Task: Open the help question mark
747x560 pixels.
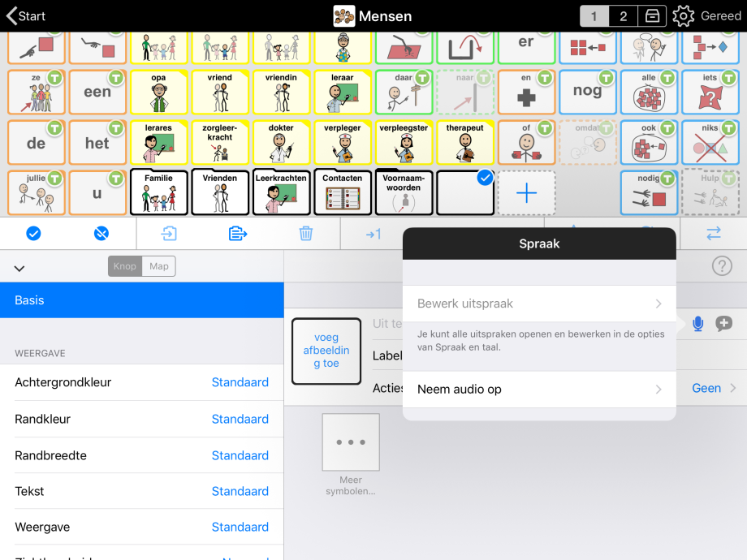Action: point(722,265)
